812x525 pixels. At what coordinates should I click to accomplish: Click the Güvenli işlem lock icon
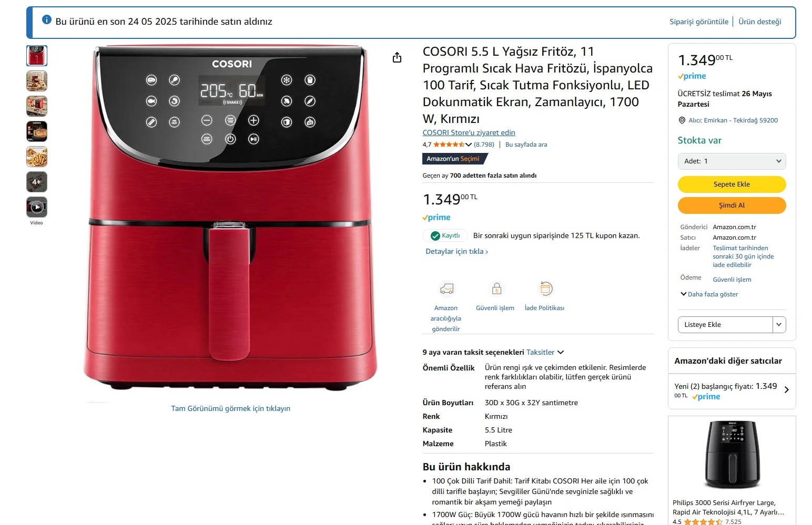pos(496,289)
